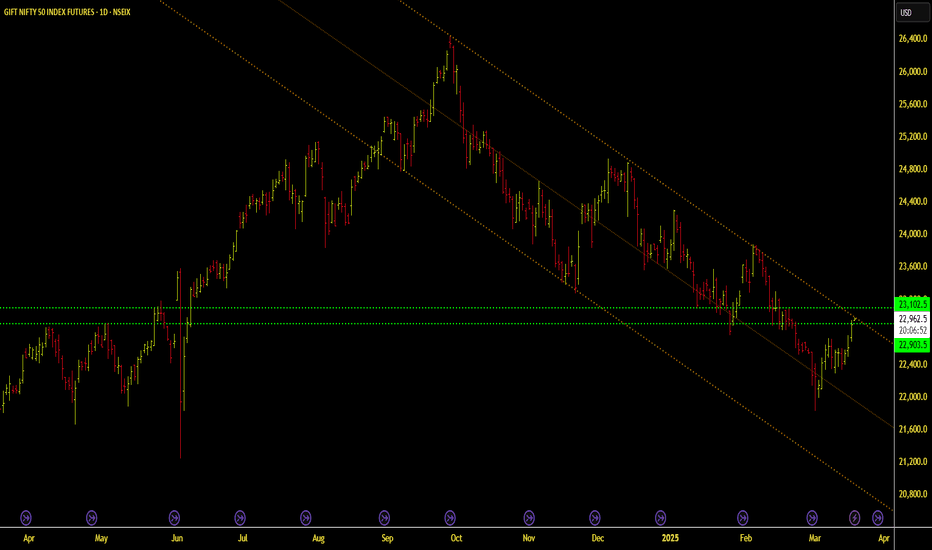Click the 21,200.0 price axis label
Image resolution: width=932 pixels, height=550 pixels.
tap(912, 461)
